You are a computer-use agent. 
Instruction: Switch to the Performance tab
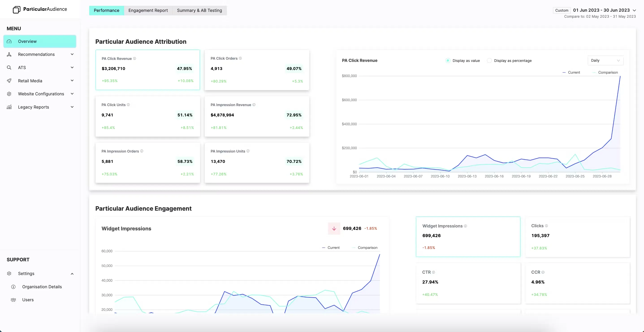coord(106,10)
